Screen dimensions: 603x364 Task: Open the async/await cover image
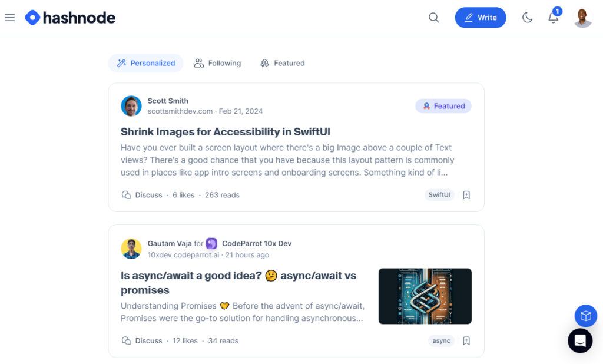tap(425, 296)
